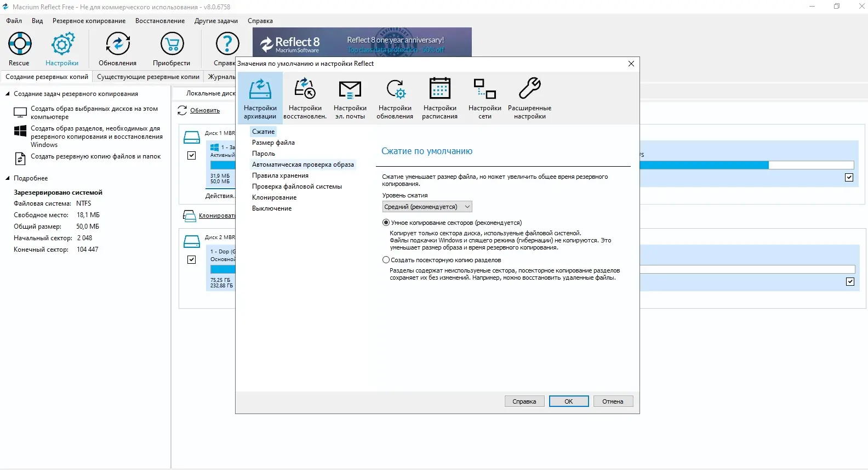The height and width of the screenshot is (470, 868).
Task: Select Автоматическая проверка образа setting
Action: pyautogui.click(x=303, y=165)
